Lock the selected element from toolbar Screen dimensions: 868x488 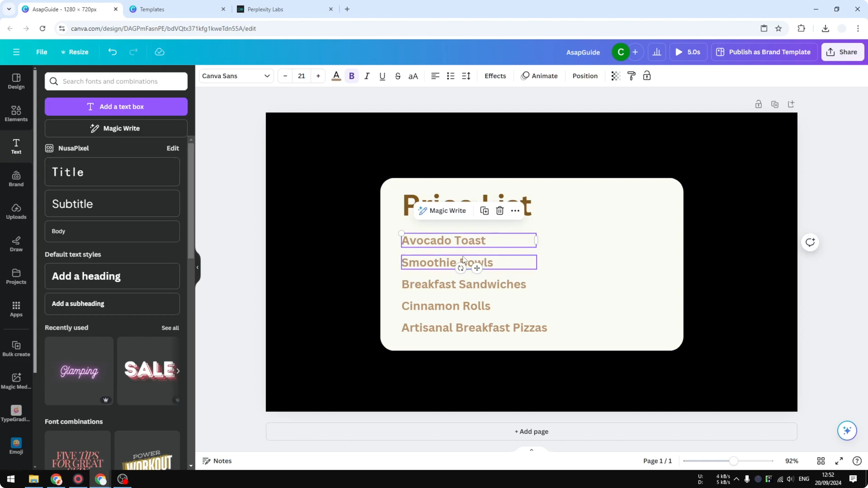pos(647,76)
